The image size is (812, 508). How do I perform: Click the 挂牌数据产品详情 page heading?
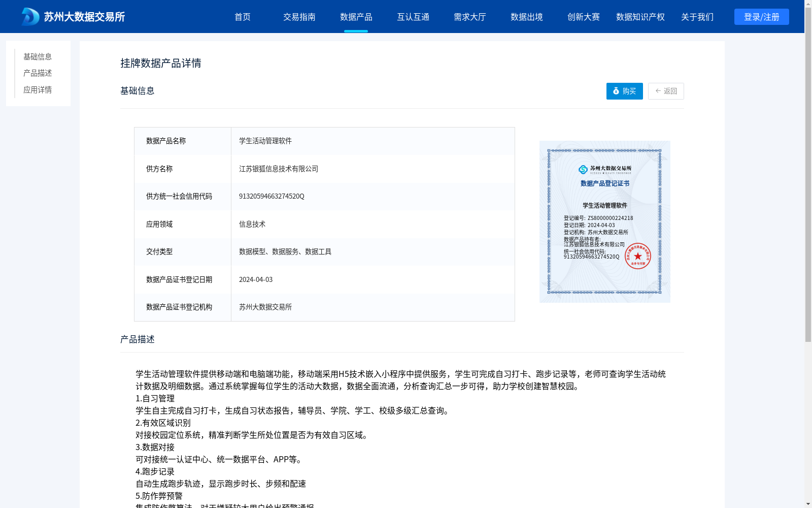pyautogui.click(x=161, y=63)
